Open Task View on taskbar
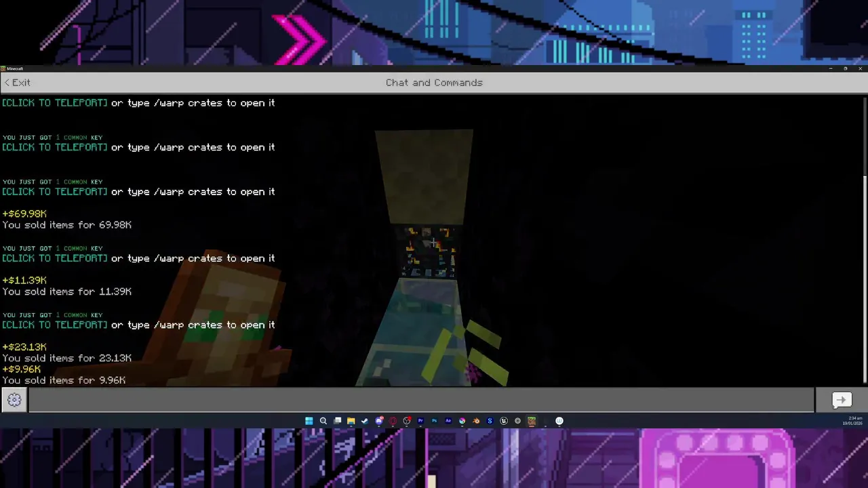The height and width of the screenshot is (488, 868). (337, 421)
